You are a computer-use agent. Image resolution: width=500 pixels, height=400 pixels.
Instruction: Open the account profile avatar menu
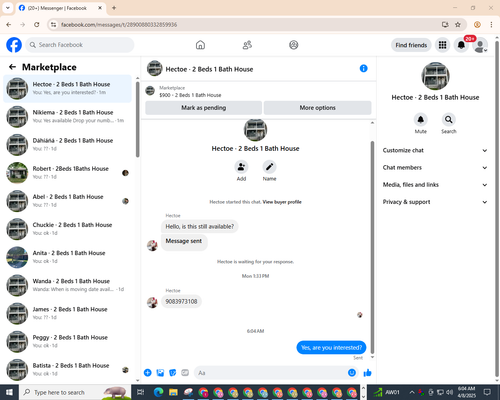pyautogui.click(x=480, y=45)
